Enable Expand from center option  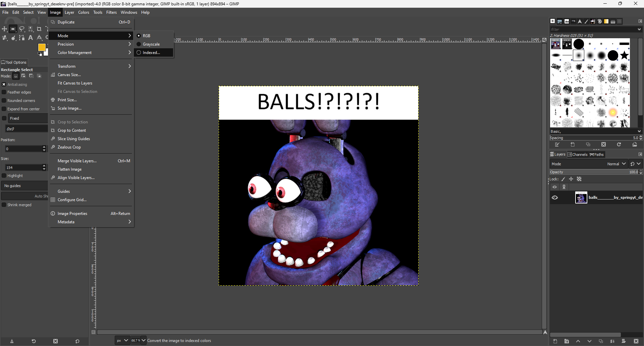[4, 109]
